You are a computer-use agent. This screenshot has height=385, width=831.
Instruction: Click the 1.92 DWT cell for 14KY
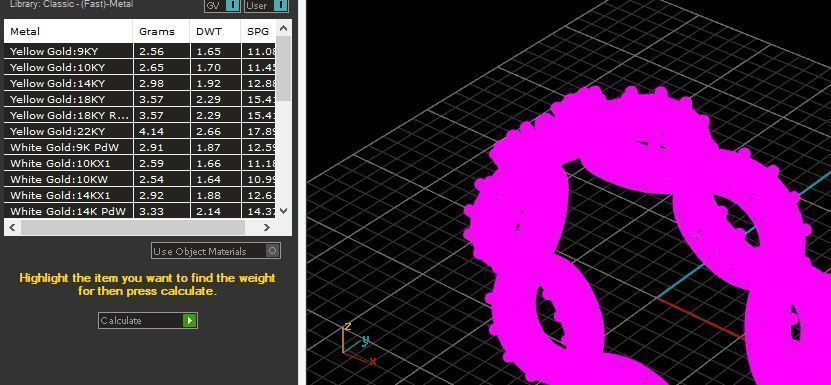[x=215, y=83]
